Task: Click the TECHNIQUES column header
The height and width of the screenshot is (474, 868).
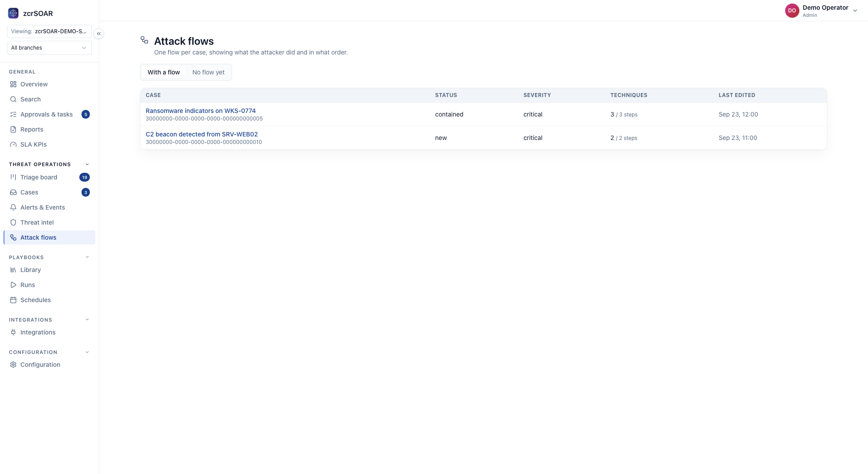Action: click(629, 95)
